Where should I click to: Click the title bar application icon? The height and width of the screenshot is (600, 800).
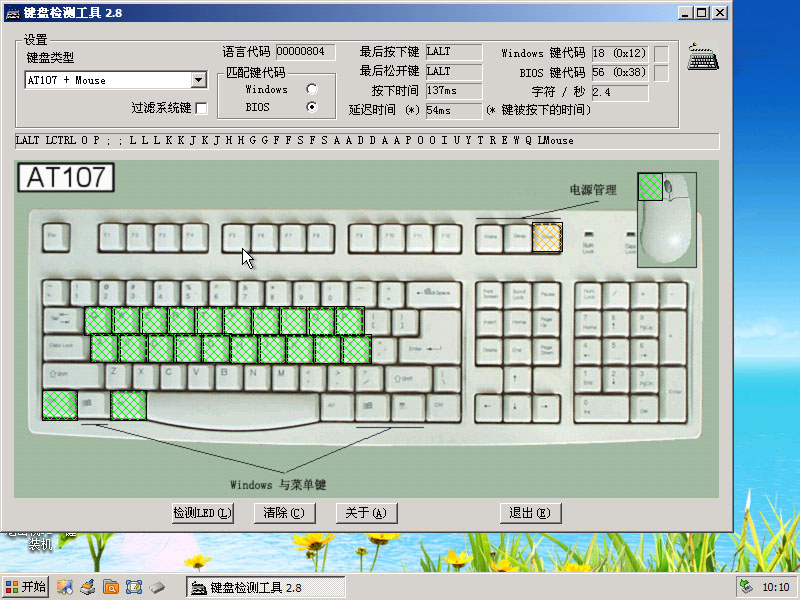tap(12, 13)
